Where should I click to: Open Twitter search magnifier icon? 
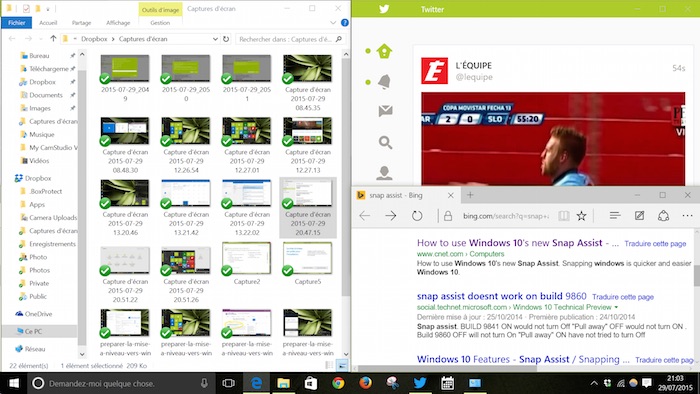385,142
